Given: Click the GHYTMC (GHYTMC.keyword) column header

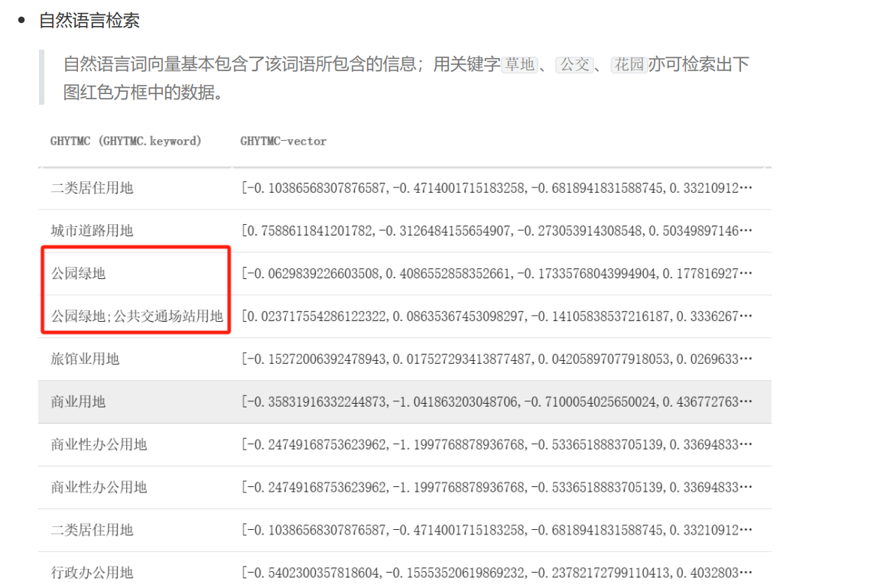Looking at the screenshot, I should click(x=126, y=141).
